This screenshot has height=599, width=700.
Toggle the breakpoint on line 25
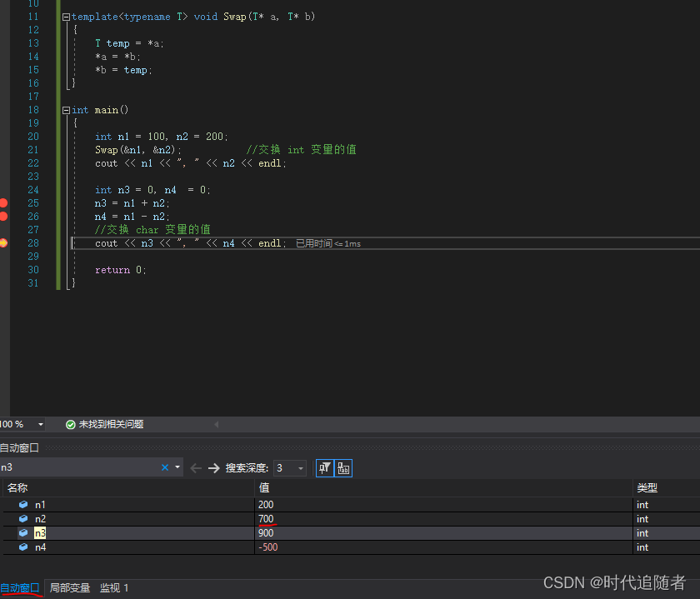tap(3, 203)
